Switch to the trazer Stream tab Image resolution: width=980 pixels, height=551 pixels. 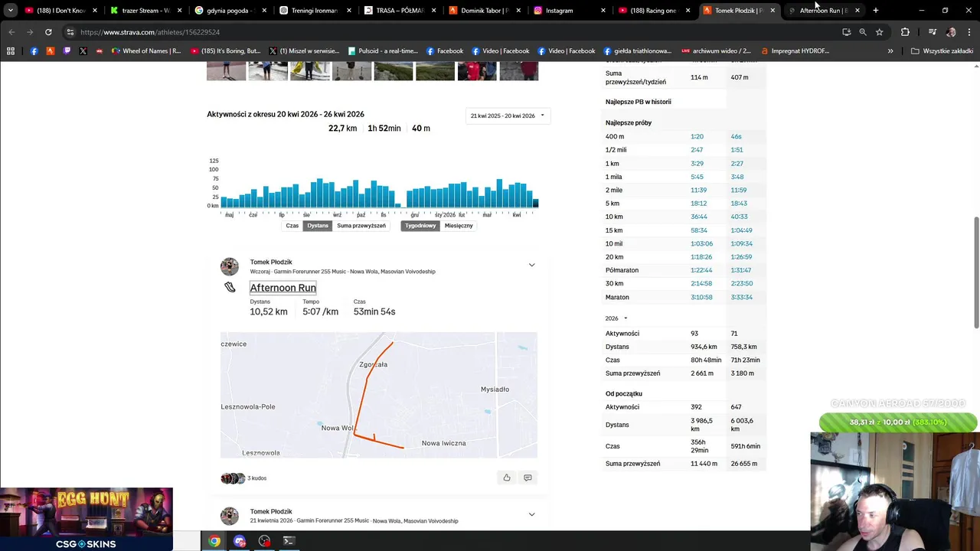click(145, 11)
